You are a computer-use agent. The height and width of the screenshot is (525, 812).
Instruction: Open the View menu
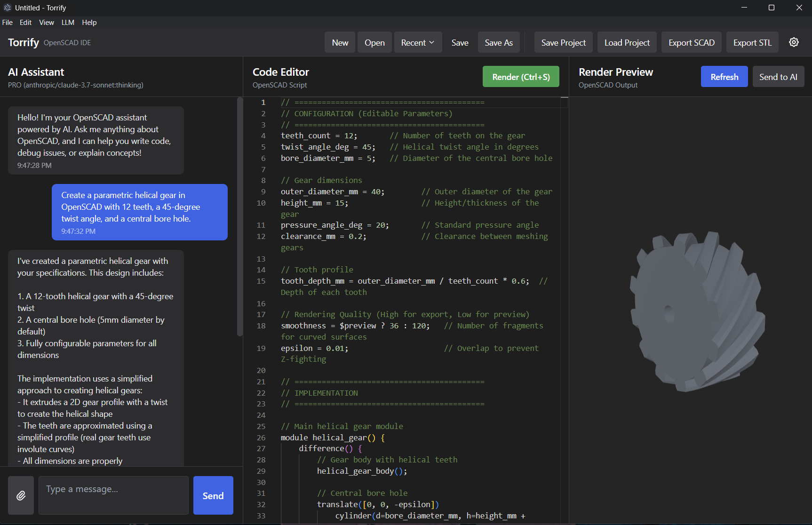pyautogui.click(x=46, y=22)
